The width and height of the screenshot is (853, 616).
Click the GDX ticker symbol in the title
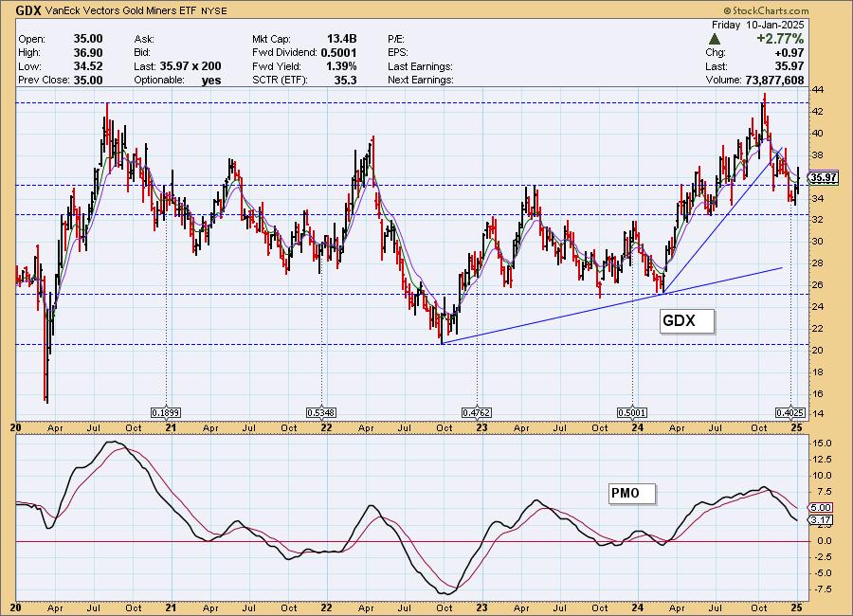[28, 10]
